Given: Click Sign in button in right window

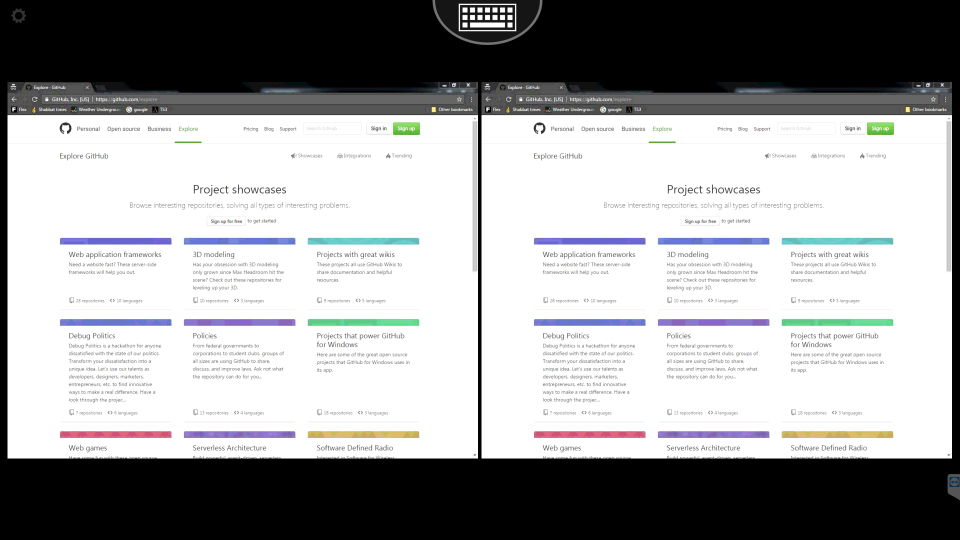Looking at the screenshot, I should coord(852,129).
